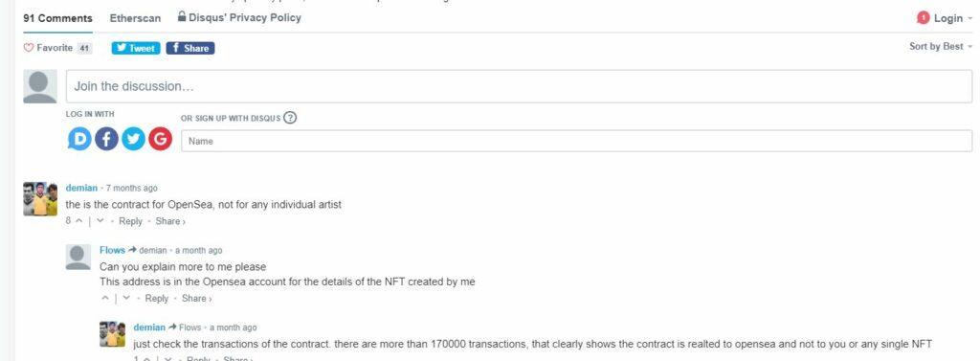The height and width of the screenshot is (361, 980).
Task: Switch to the 91 Comments tab
Action: click(57, 18)
